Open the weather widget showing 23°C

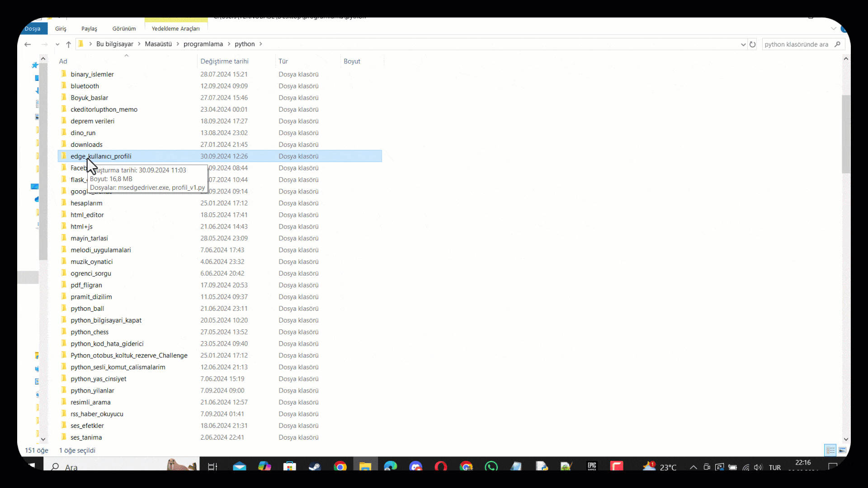[660, 467]
